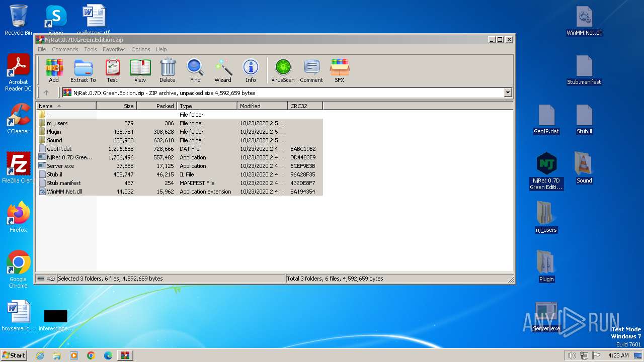Select the parent folder '..' row
The width and height of the screenshot is (644, 362).
(x=180, y=115)
